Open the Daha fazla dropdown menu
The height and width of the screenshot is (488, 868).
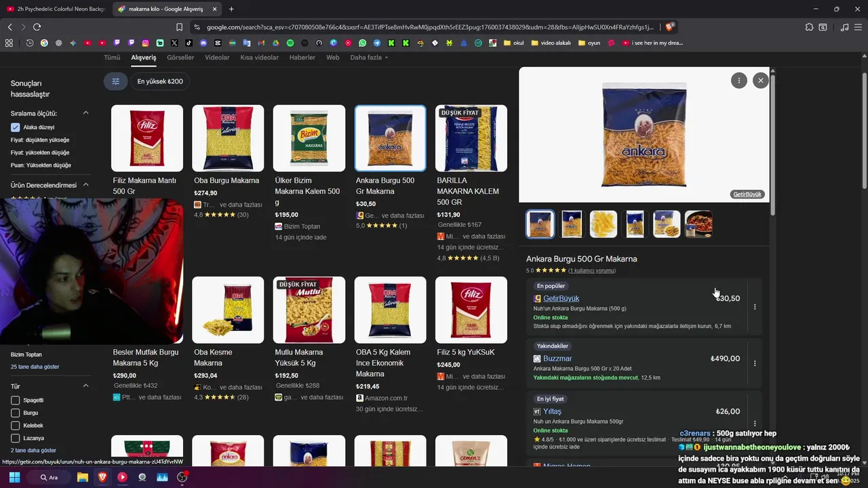369,58
